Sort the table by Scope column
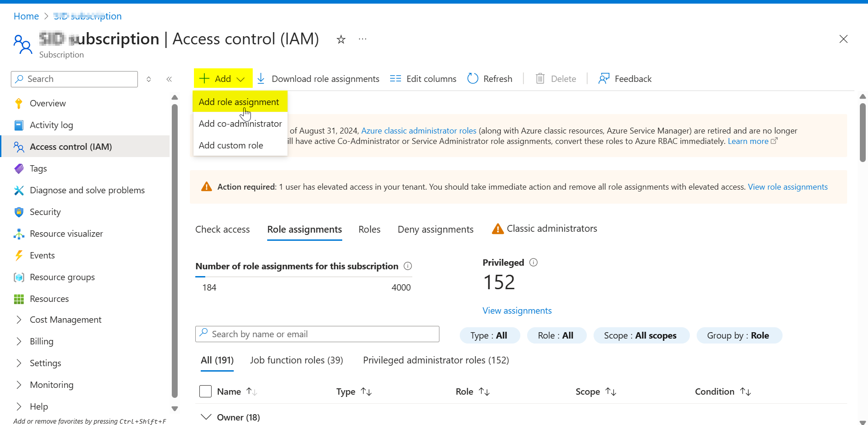This screenshot has height=425, width=868. click(611, 392)
